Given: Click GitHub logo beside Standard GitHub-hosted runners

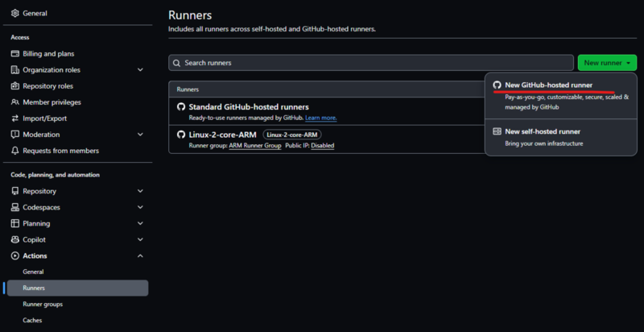Looking at the screenshot, I should coord(180,107).
